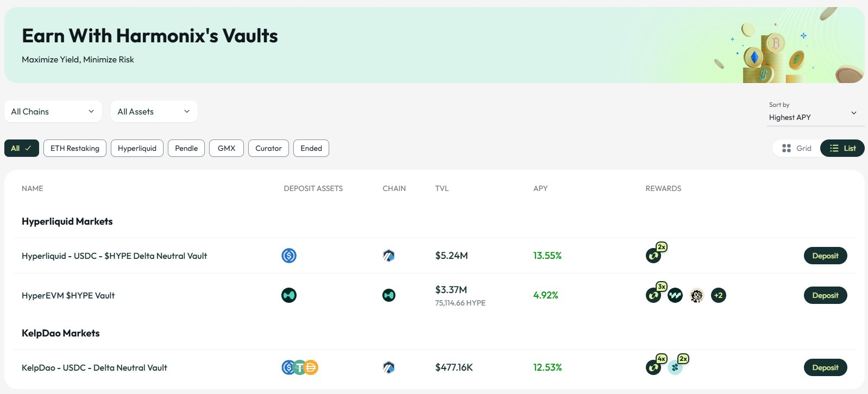Filter vaults by ETH Restaking

click(x=75, y=148)
